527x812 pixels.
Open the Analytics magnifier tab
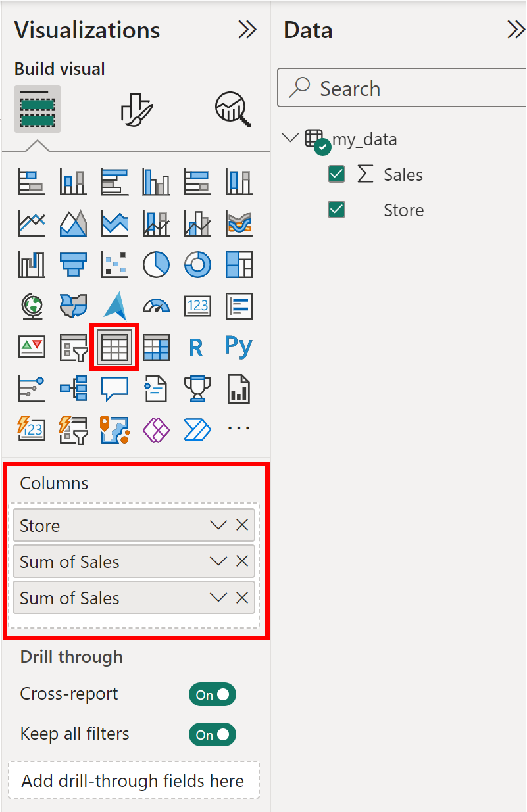[x=234, y=109]
